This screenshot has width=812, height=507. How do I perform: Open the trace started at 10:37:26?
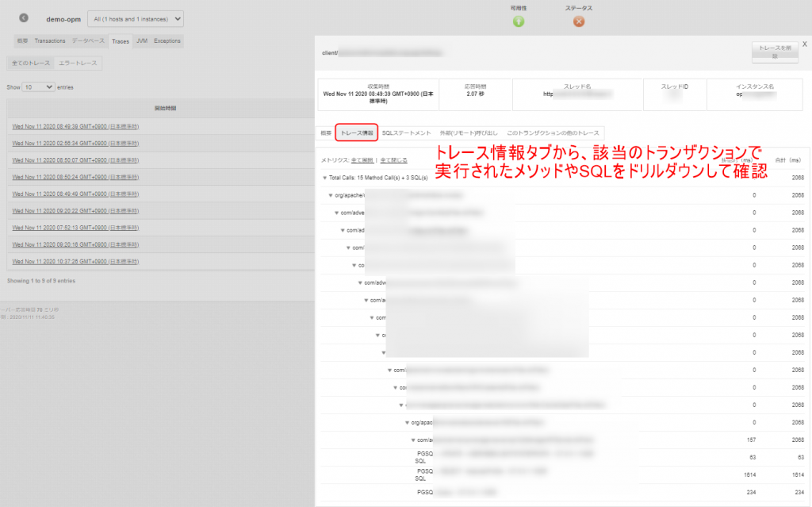[75, 262]
